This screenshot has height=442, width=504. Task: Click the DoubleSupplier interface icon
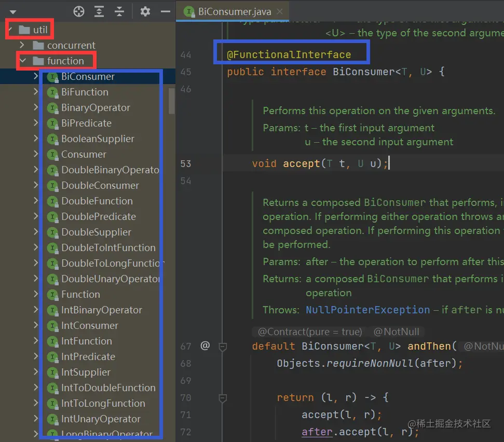pyautogui.click(x=52, y=232)
